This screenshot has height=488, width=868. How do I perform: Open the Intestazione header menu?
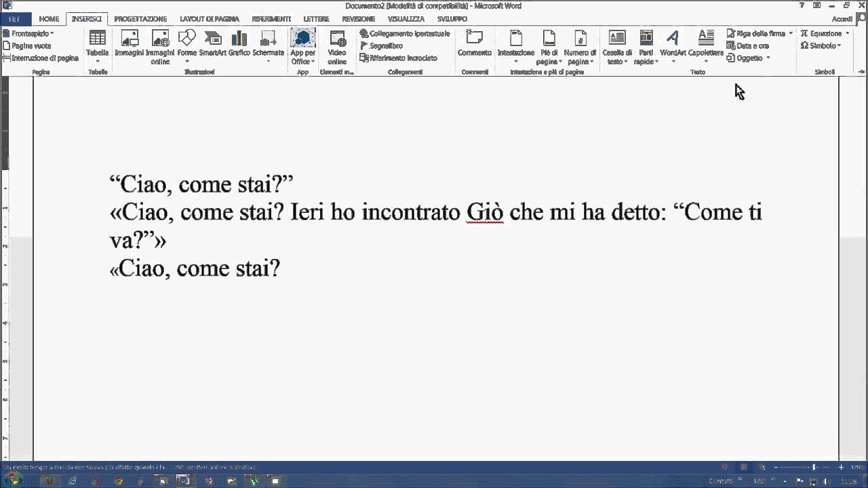point(516,47)
